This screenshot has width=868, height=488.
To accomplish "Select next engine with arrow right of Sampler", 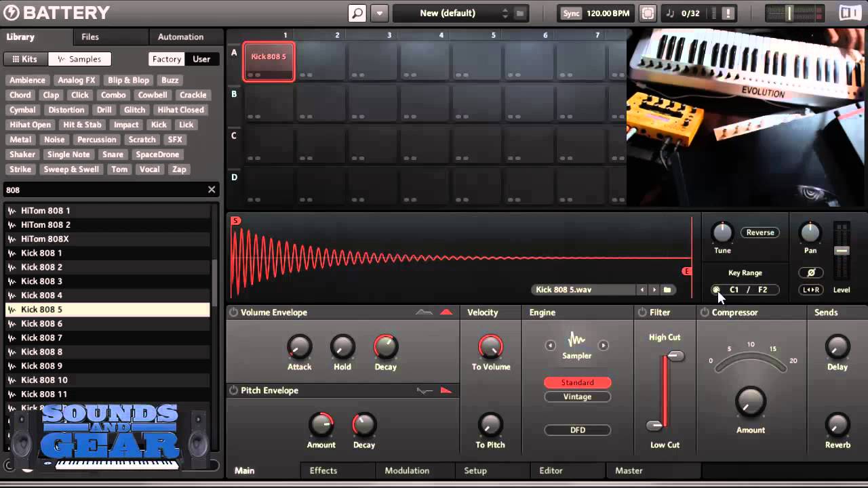I will pos(603,345).
